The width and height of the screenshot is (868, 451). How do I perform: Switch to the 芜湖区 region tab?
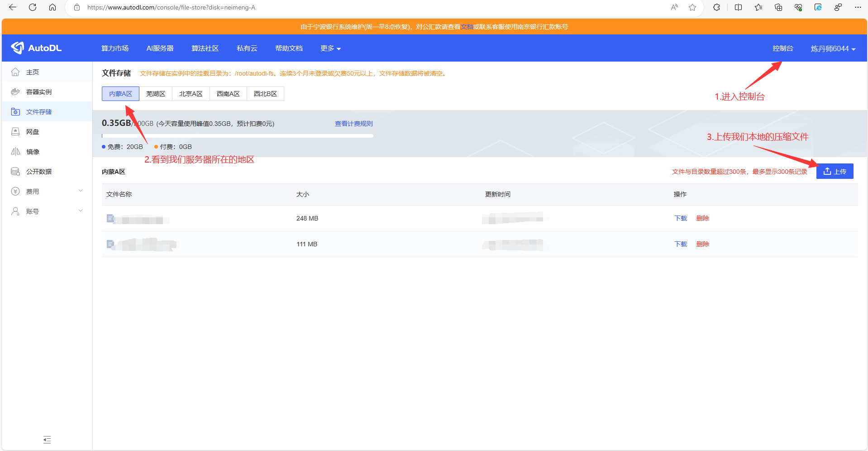(x=156, y=94)
